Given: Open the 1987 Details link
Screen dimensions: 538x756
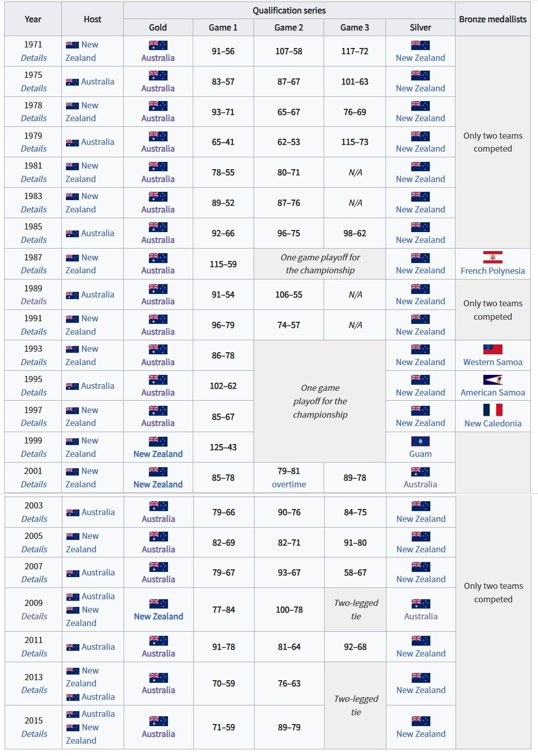Looking at the screenshot, I should tap(33, 270).
